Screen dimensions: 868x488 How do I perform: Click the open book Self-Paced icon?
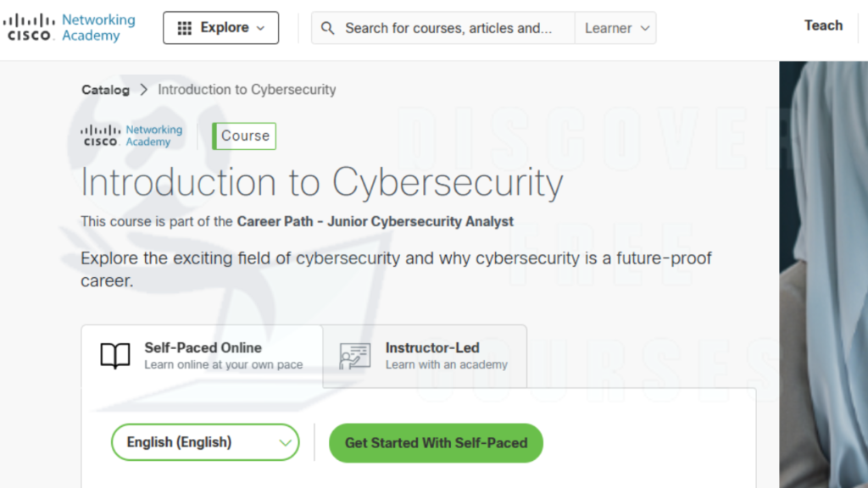pyautogui.click(x=115, y=356)
